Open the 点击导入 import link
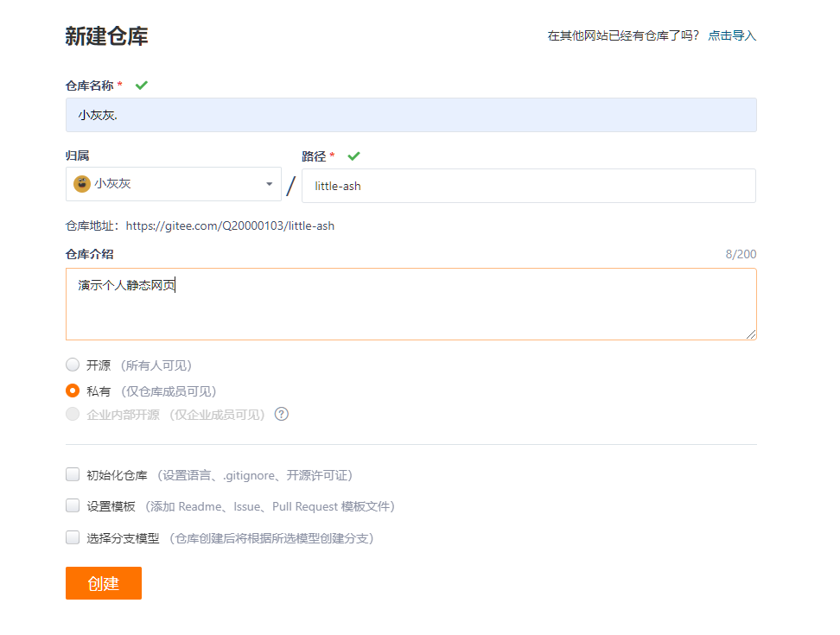 point(731,35)
